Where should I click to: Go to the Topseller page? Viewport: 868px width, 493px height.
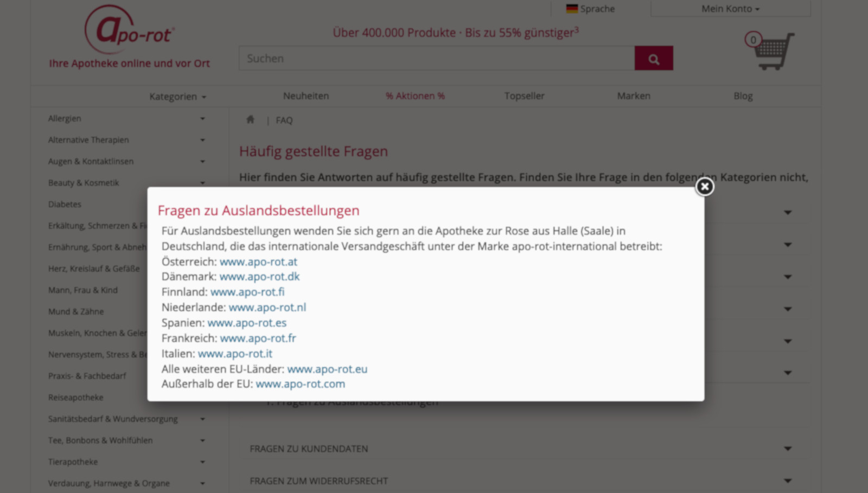(x=524, y=96)
